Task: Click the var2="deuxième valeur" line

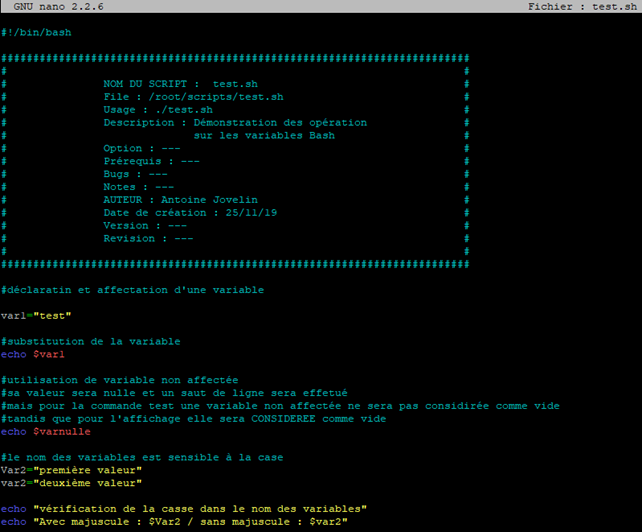Action: (x=75, y=483)
